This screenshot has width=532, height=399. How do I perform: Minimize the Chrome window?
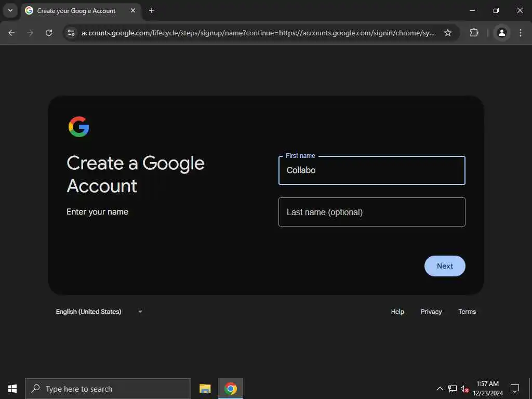click(472, 11)
